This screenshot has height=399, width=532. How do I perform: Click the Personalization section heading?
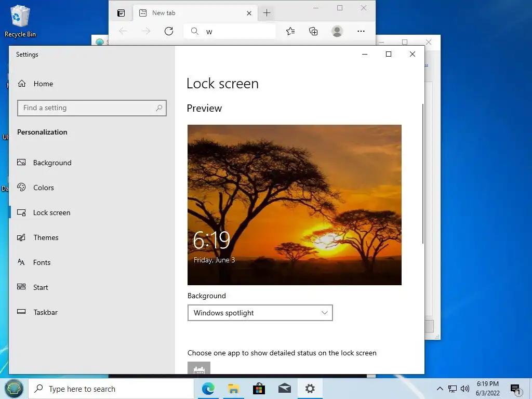pyautogui.click(x=42, y=132)
